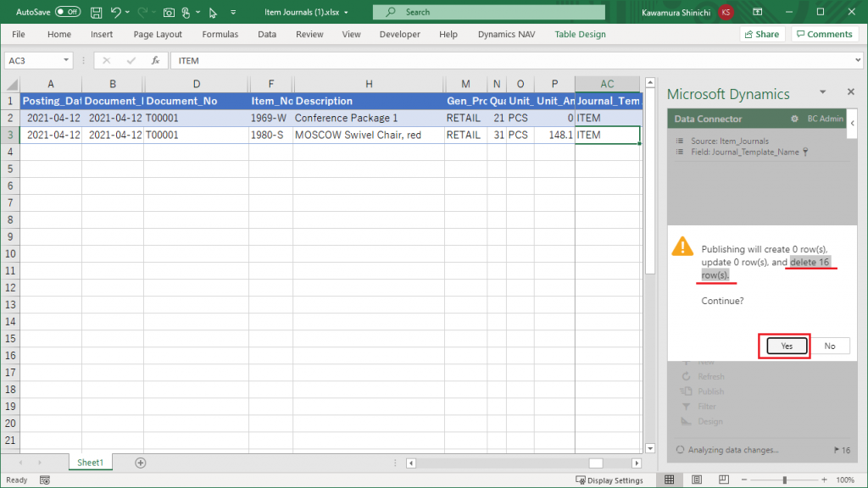Switch to Page Break Preview icon
Screen dimensions: 868x488
(724, 480)
